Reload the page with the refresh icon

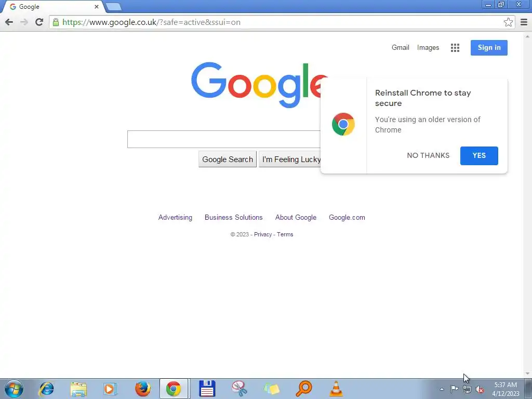click(x=39, y=22)
